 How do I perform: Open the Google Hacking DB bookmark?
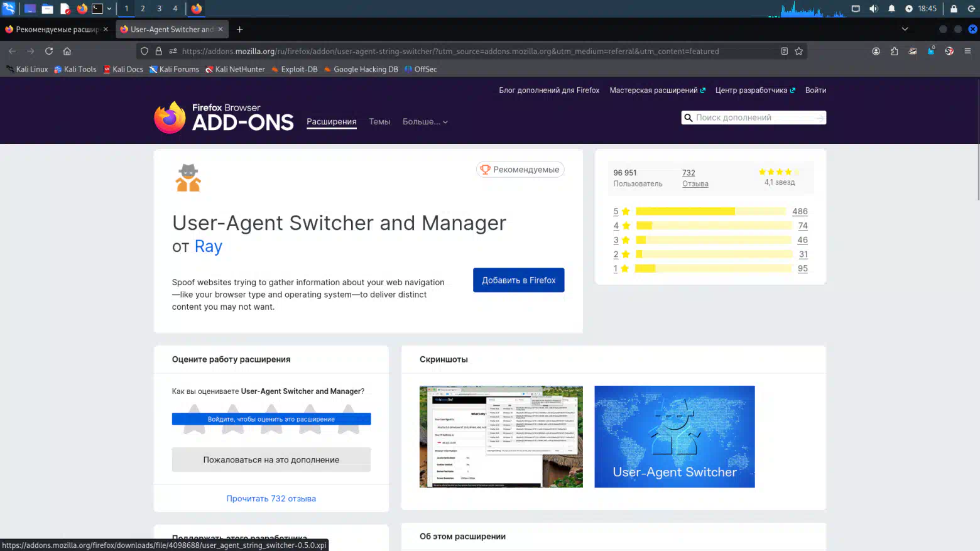coord(361,69)
